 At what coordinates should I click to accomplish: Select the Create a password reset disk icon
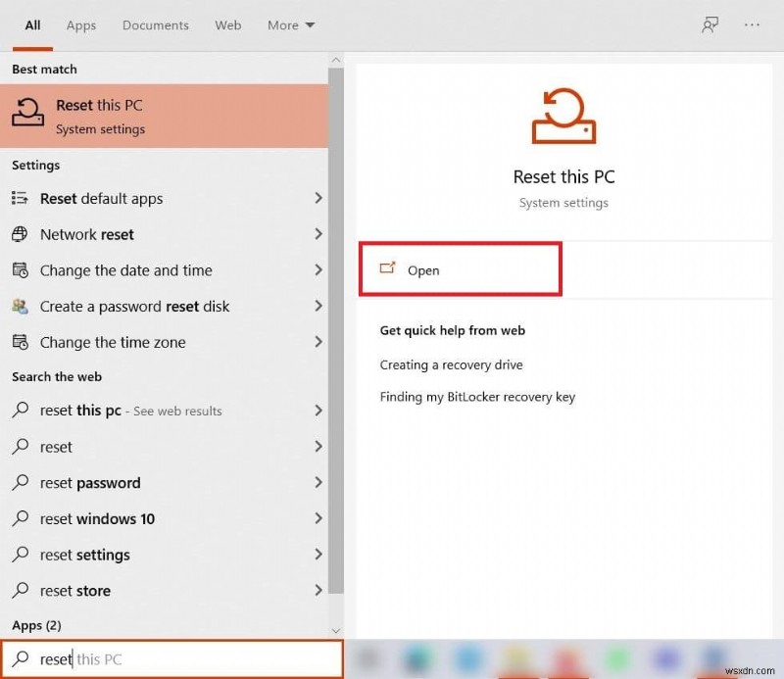[21, 306]
